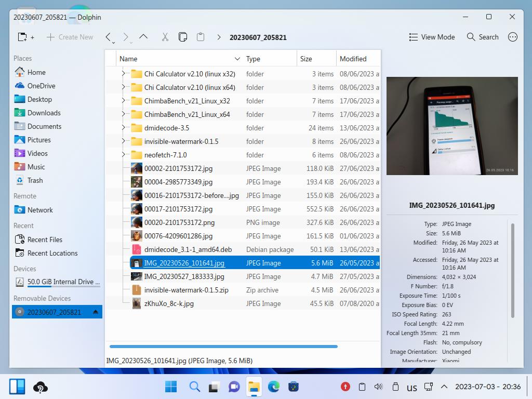The image size is (532, 399).
Task: Open Pictures in Places sidebar
Action: (56, 140)
